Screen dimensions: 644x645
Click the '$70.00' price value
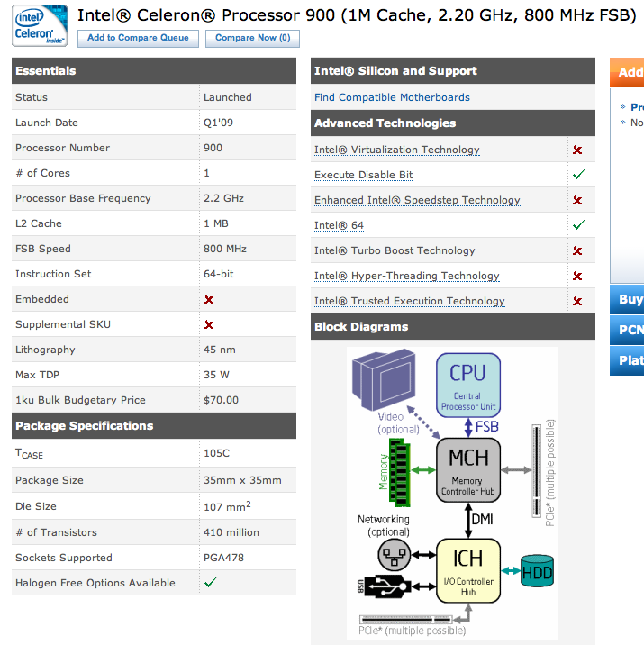(x=221, y=400)
